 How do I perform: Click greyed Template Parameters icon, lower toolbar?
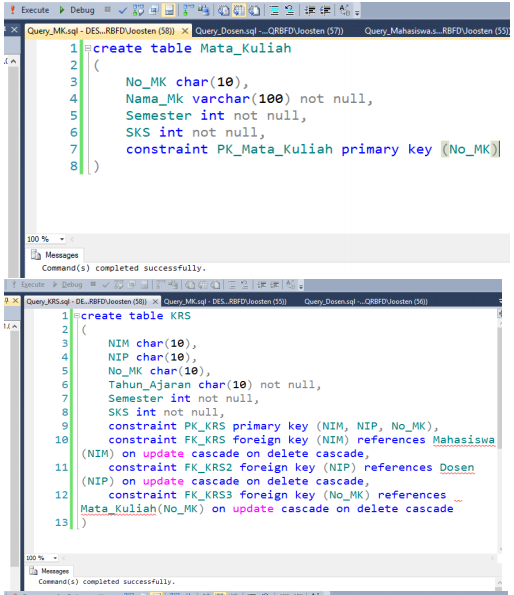click(291, 285)
